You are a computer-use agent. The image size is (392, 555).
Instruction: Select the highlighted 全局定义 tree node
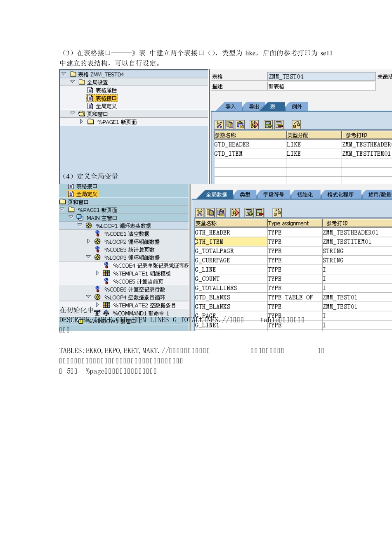coord(83,194)
